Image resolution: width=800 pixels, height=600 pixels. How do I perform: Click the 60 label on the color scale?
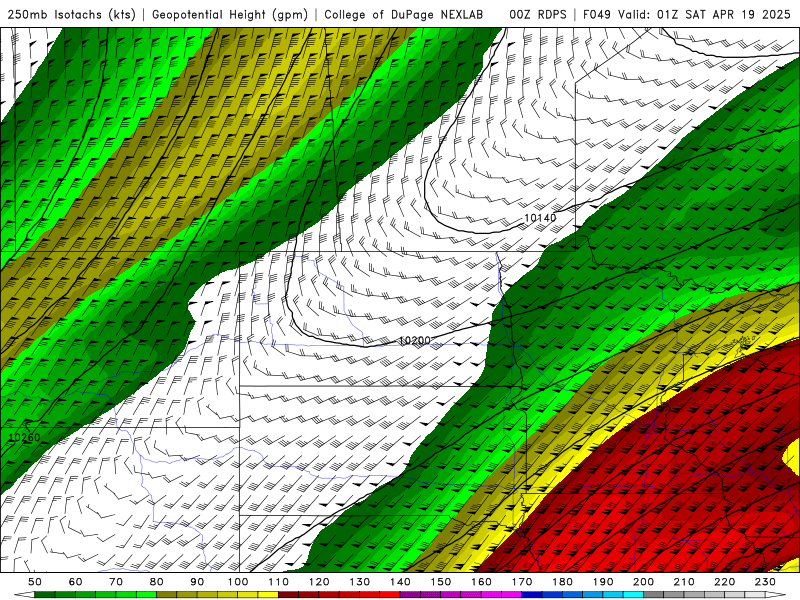[76, 582]
